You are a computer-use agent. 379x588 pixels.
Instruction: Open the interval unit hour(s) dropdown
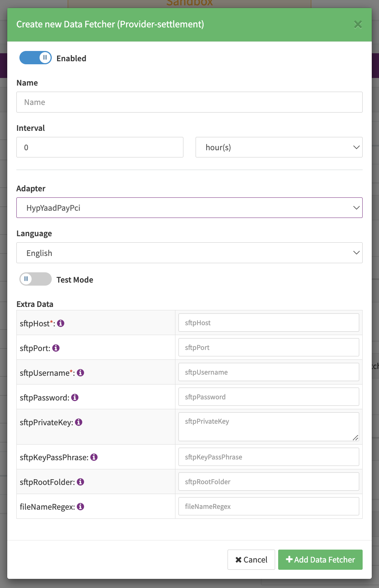click(x=279, y=147)
